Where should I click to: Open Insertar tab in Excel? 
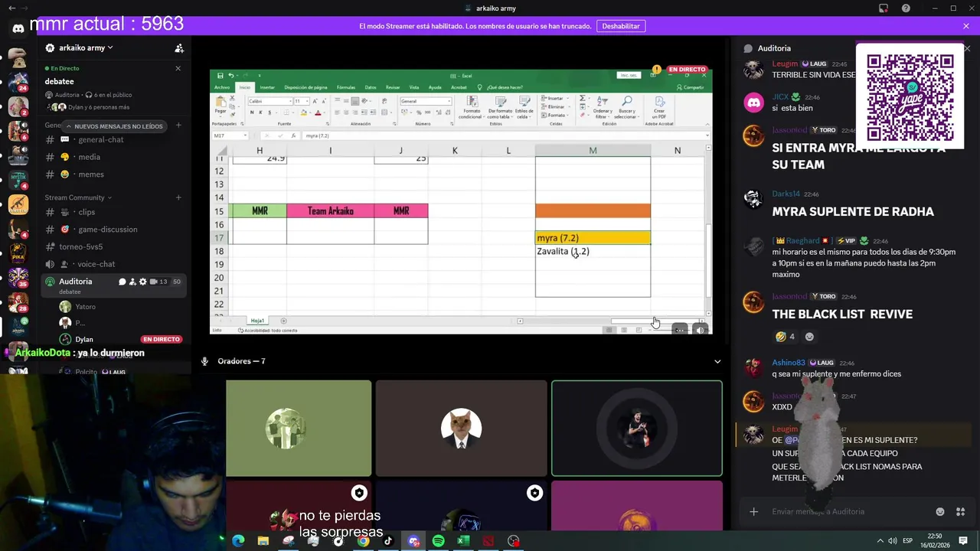267,87
